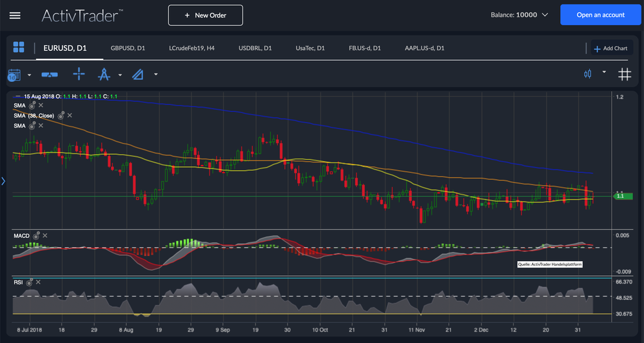The image size is (644, 343).
Task: Click the 8 Aug date label
Action: click(126, 330)
